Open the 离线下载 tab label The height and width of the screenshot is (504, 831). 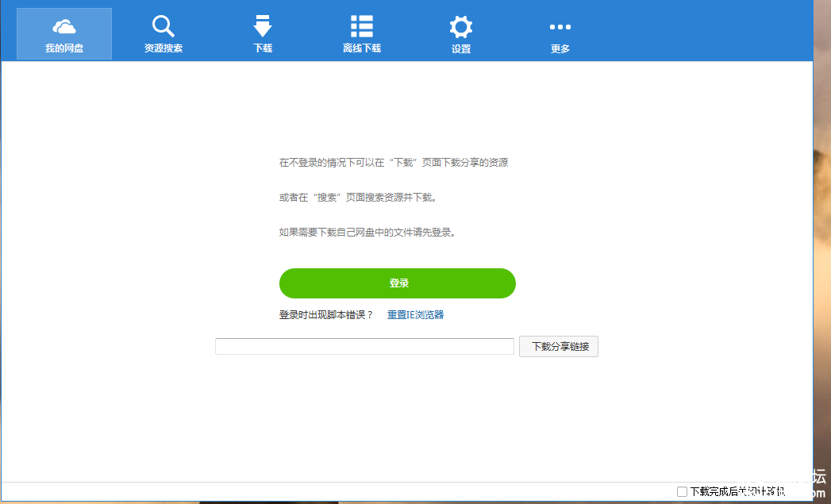(x=362, y=48)
